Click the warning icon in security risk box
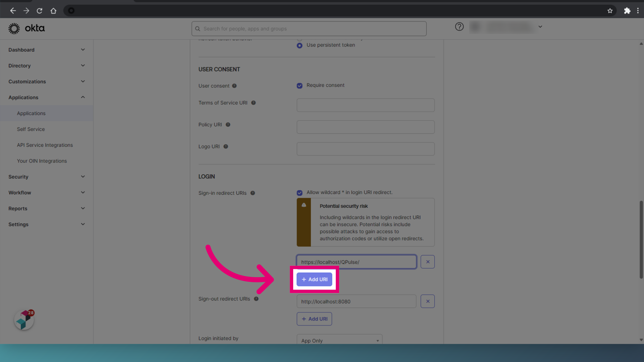Screen dimensions: 644x362 point(304,205)
